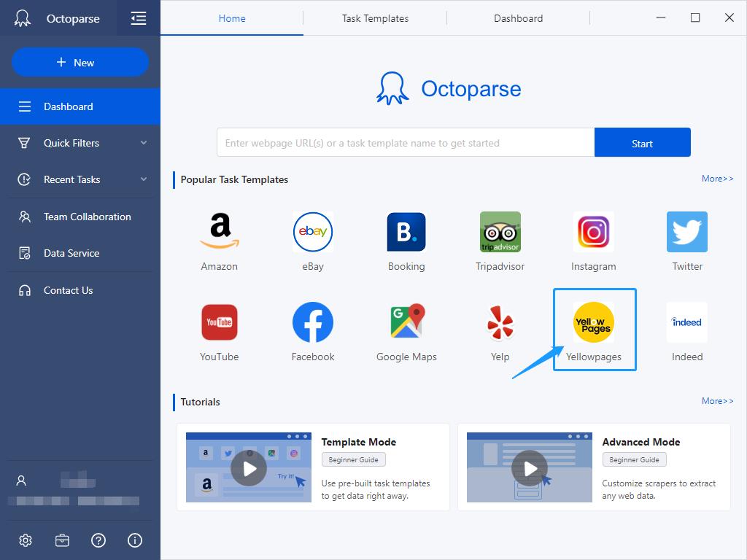747x560 pixels.
Task: Click the Data Service document icon
Action: point(24,253)
